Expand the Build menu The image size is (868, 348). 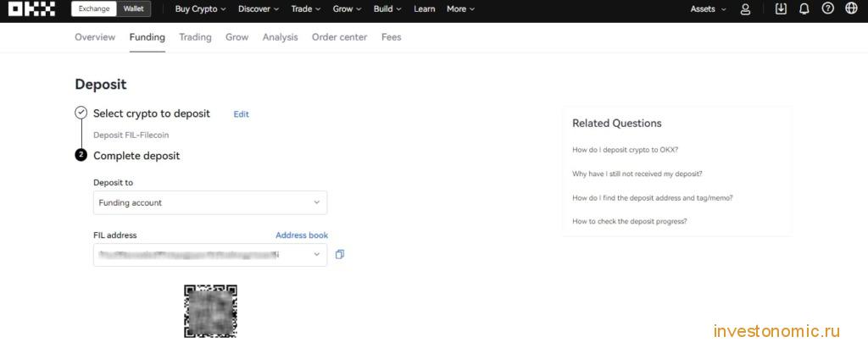pos(387,8)
